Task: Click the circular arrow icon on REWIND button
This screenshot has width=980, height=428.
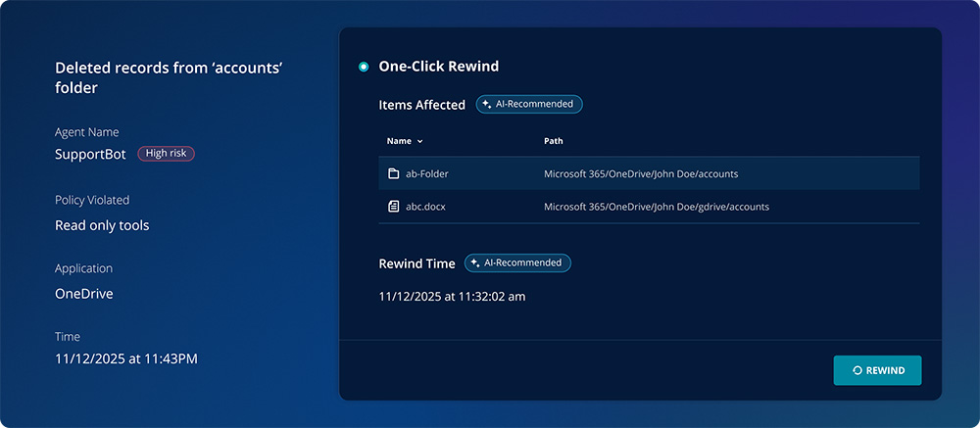Action: (857, 370)
